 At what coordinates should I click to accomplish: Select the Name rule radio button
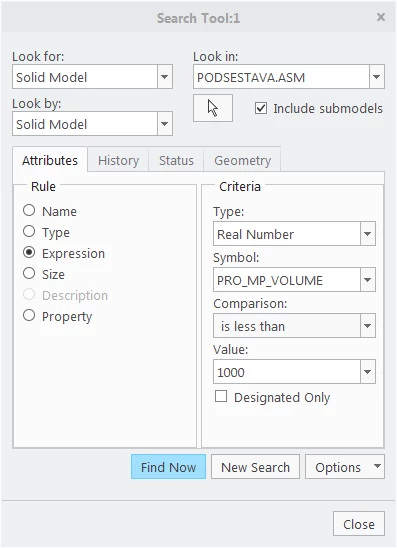(x=29, y=210)
